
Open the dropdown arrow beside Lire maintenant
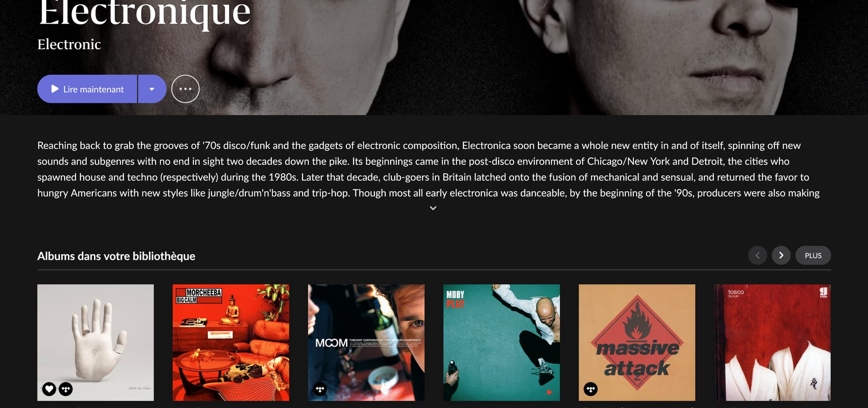[x=152, y=89]
